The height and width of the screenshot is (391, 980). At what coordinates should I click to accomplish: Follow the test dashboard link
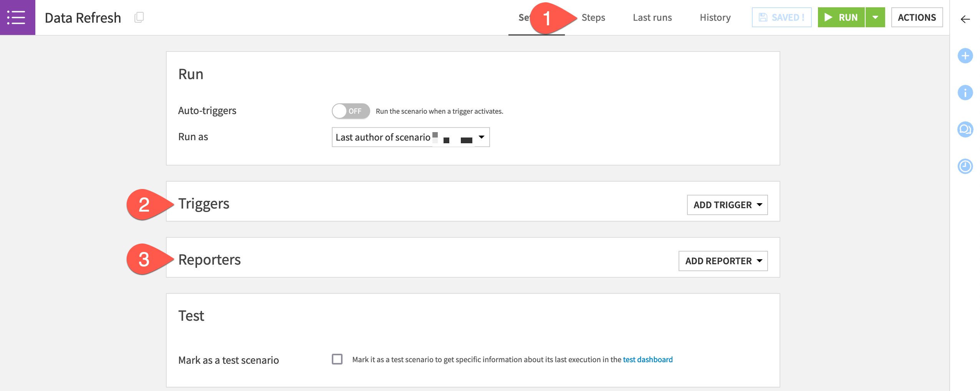coord(647,360)
